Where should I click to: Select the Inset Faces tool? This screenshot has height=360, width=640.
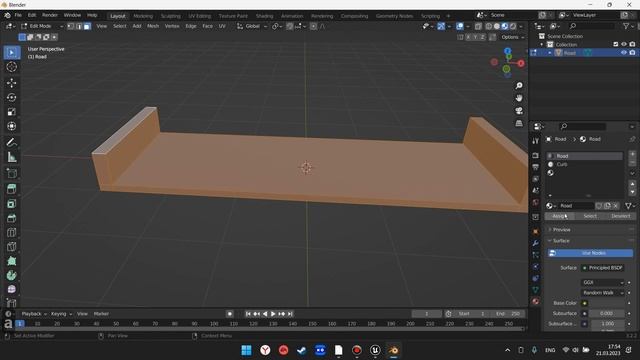(x=11, y=204)
